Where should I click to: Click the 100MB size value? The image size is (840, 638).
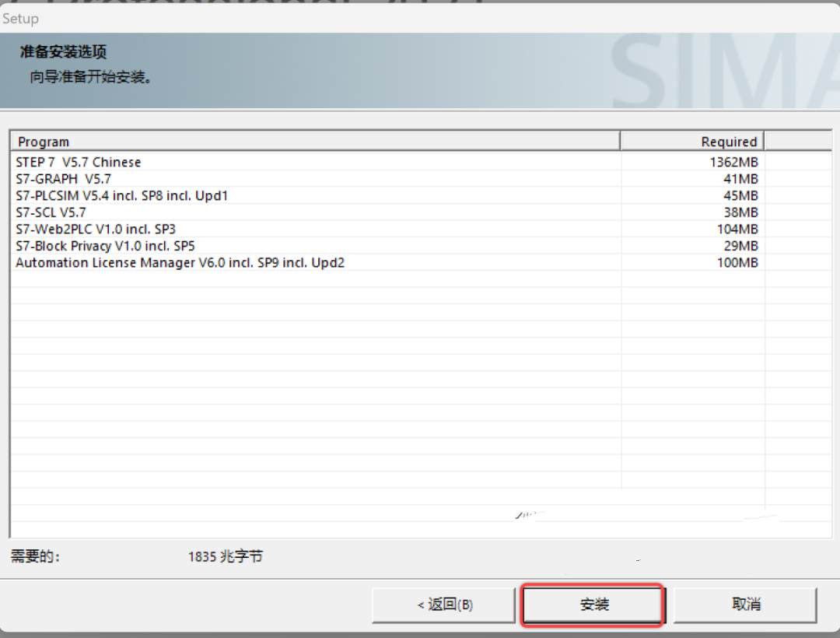pos(737,262)
